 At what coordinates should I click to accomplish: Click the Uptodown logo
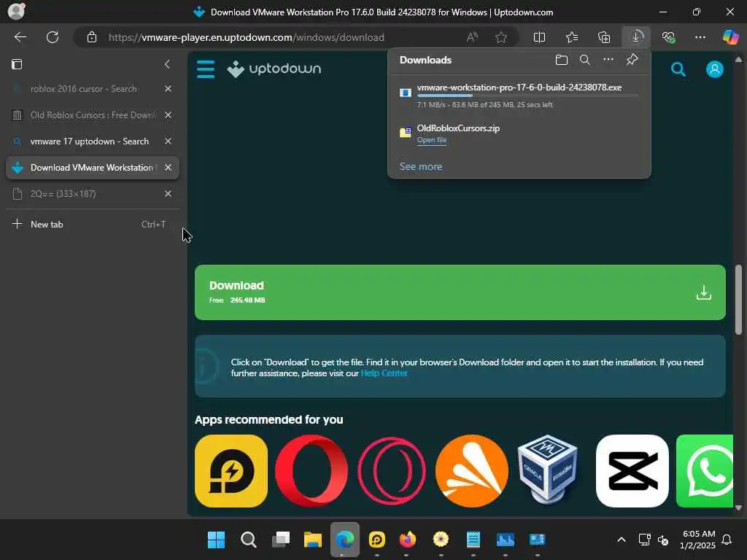274,69
